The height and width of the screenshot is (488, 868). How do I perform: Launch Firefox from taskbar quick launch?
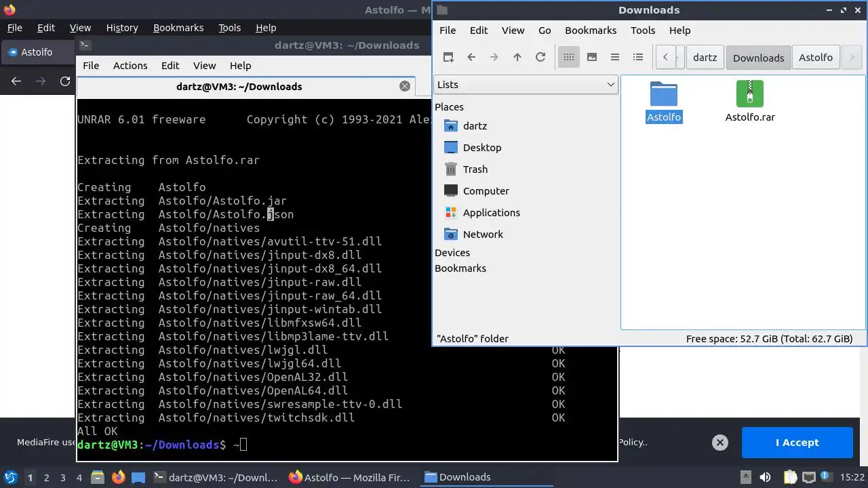pos(119,477)
